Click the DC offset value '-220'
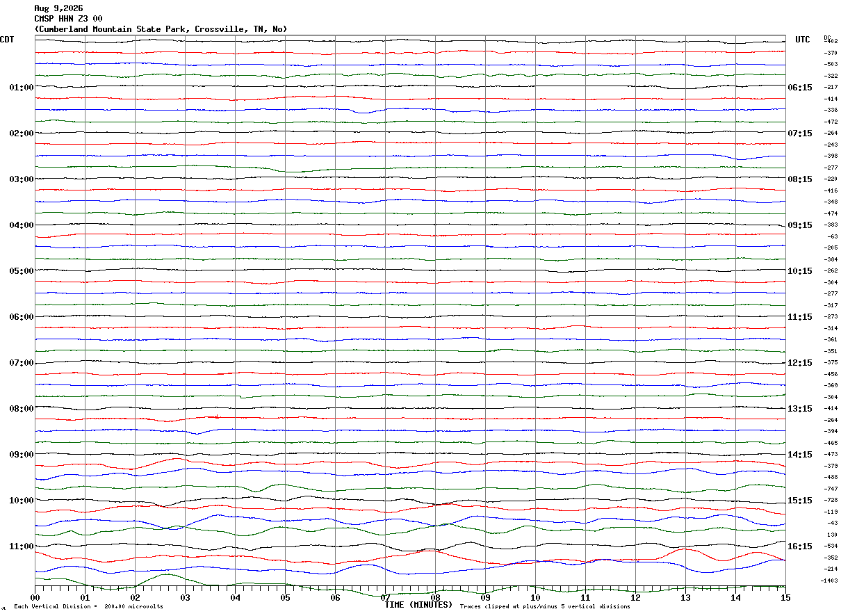Viewport: 841px width, 616px height. tap(831, 179)
